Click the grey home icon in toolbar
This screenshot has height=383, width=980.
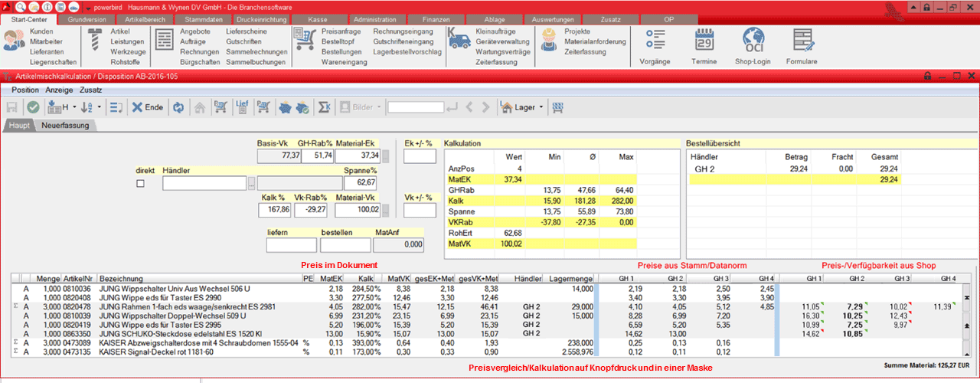click(x=198, y=107)
